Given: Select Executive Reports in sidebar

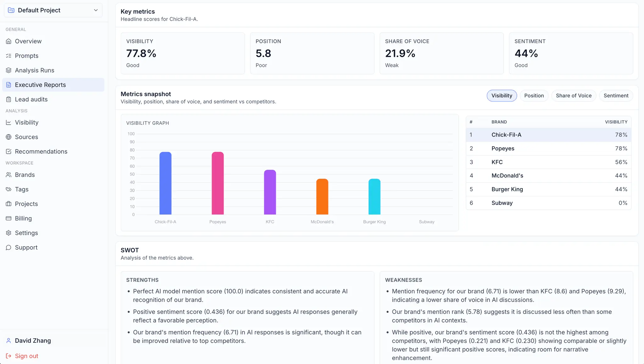Looking at the screenshot, I should pos(53,85).
